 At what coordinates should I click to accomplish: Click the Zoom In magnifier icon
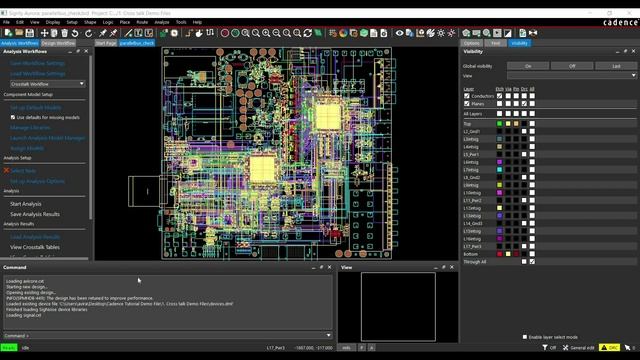click(266, 33)
